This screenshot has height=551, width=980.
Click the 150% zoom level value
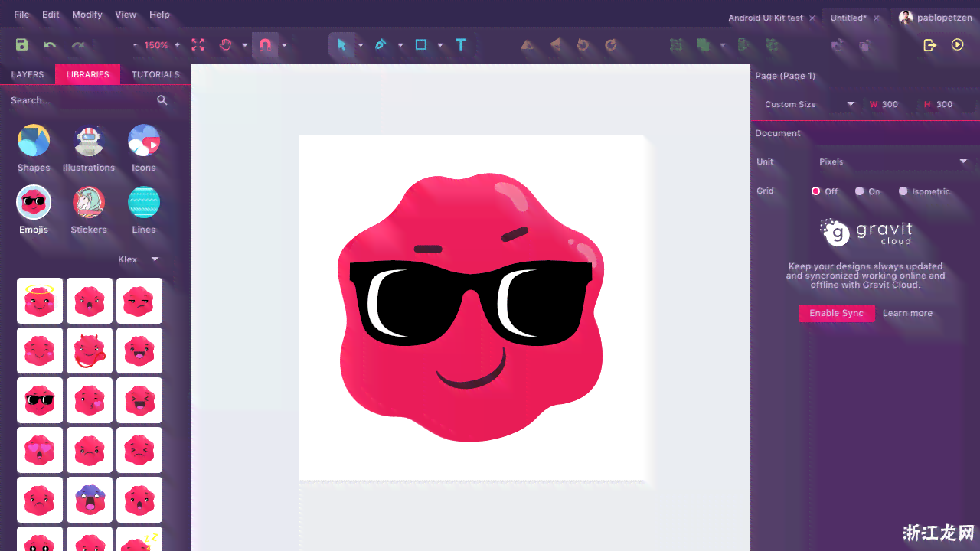coord(156,45)
